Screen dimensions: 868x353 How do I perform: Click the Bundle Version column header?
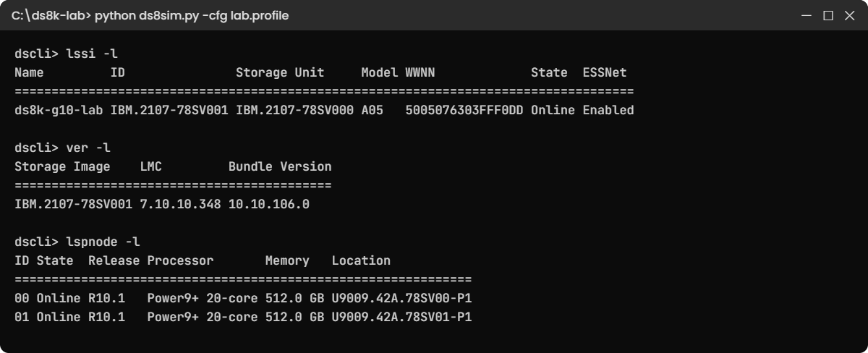[280, 166]
